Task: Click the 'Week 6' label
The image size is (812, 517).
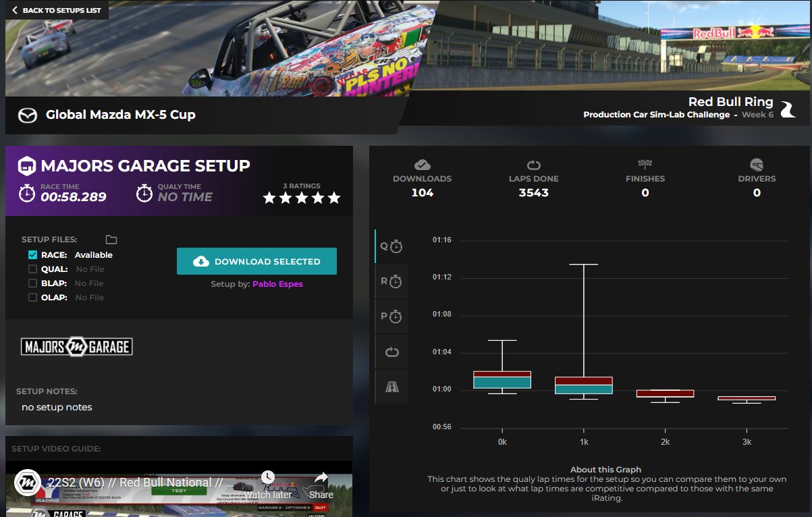Action: pos(758,115)
